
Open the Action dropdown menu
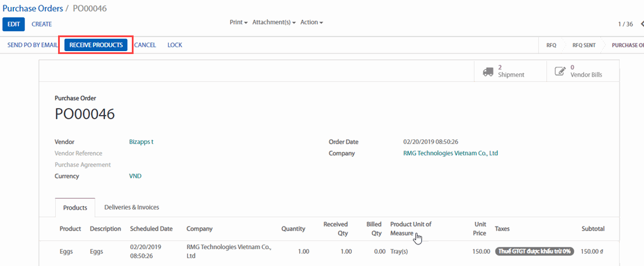click(x=311, y=22)
